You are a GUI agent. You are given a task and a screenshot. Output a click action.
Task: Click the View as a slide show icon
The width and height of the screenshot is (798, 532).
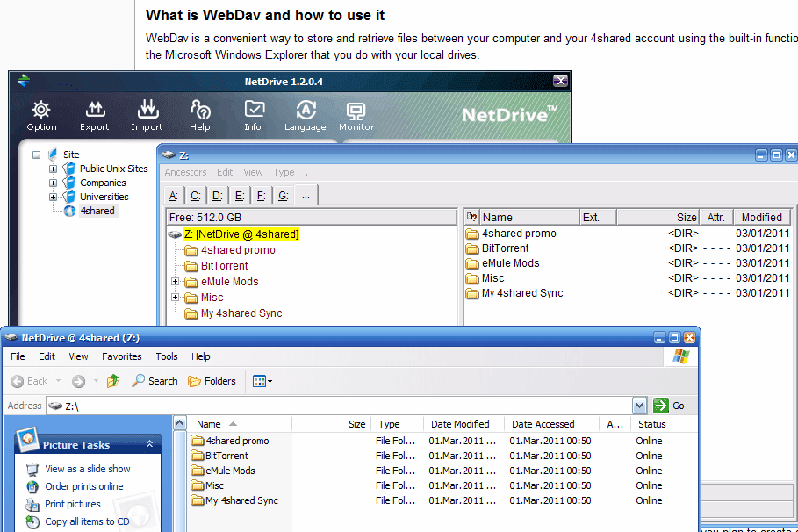click(32, 469)
